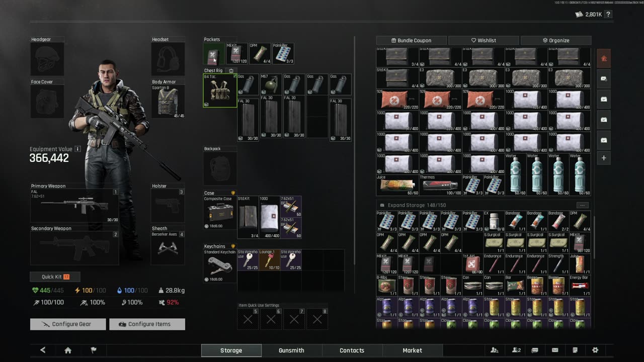Open the Wishlist
This screenshot has height=362, width=644.
(484, 40)
